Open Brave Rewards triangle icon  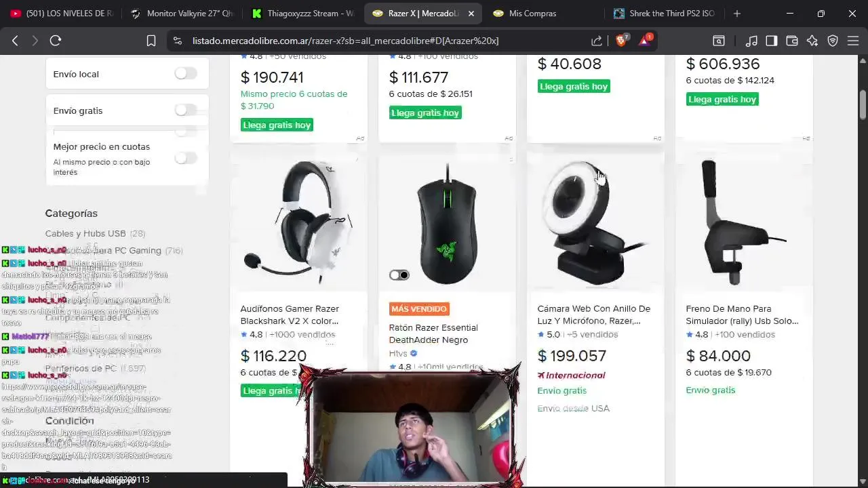645,41
